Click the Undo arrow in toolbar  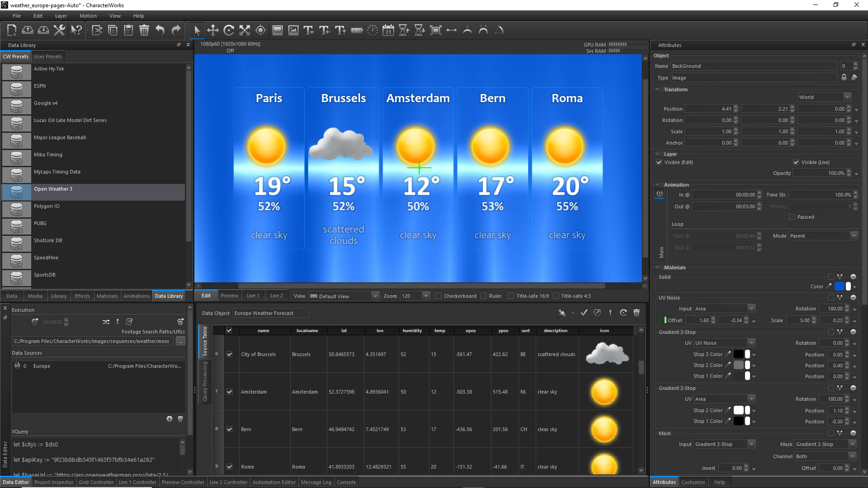160,30
